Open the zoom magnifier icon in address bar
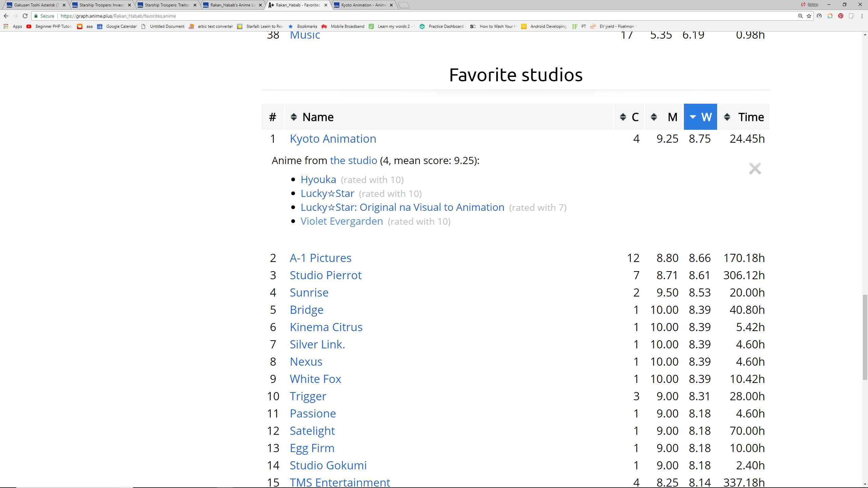This screenshot has width=868, height=488. click(x=800, y=16)
